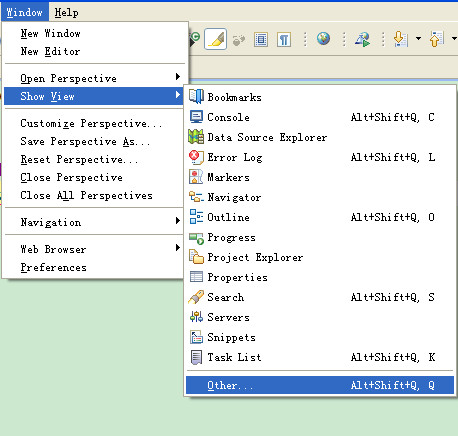Open the Web Browser globe icon
This screenshot has height=436, width=458.
click(323, 39)
